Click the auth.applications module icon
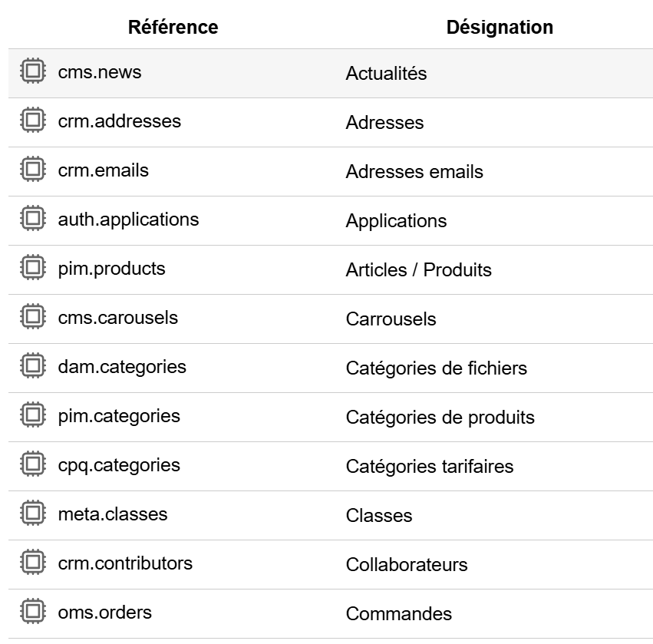The width and height of the screenshot is (653, 644). point(32,220)
